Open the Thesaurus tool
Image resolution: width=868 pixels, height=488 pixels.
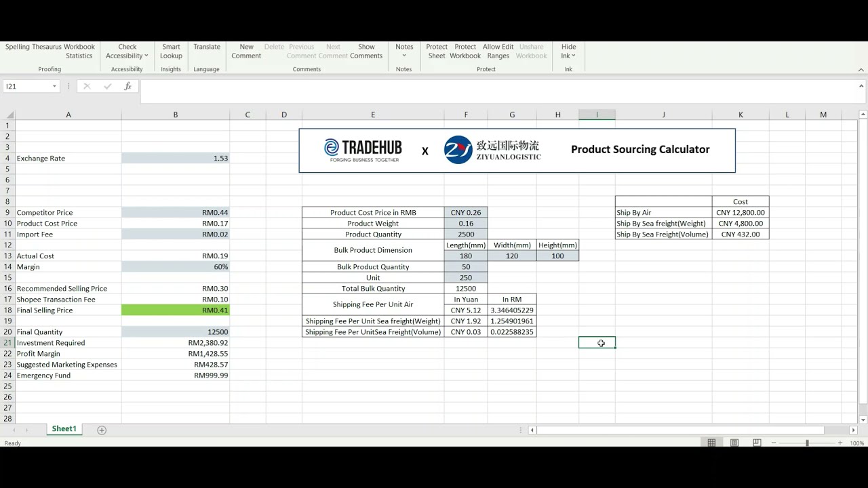pos(47,47)
